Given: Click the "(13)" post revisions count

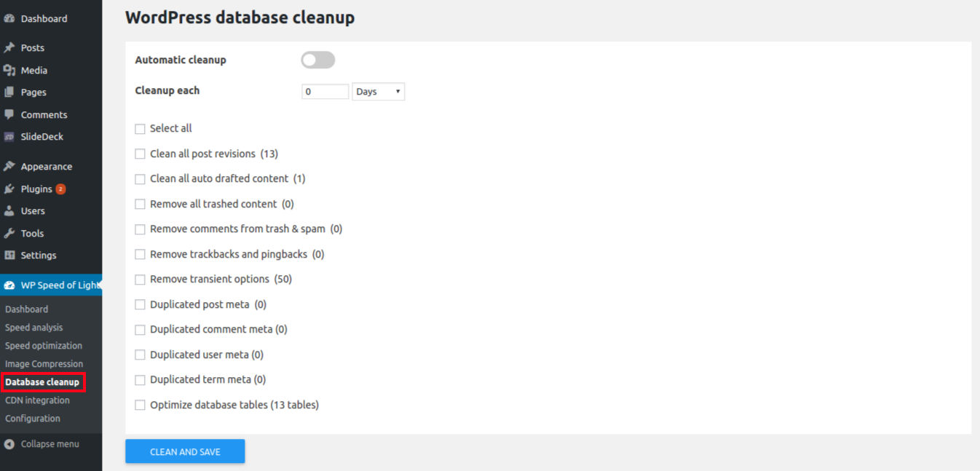Looking at the screenshot, I should point(269,154).
